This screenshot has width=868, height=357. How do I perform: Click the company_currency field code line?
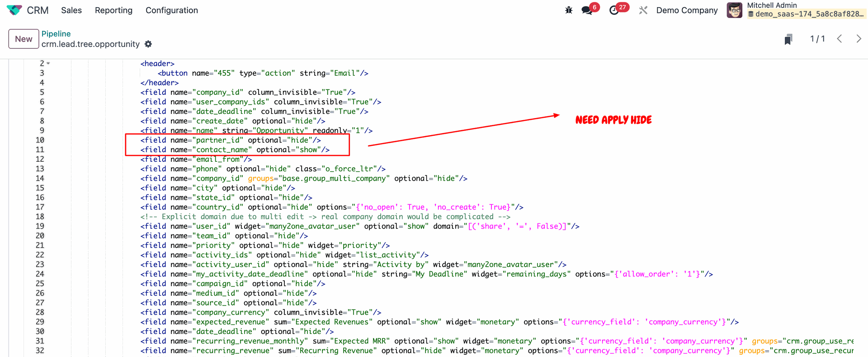261,312
